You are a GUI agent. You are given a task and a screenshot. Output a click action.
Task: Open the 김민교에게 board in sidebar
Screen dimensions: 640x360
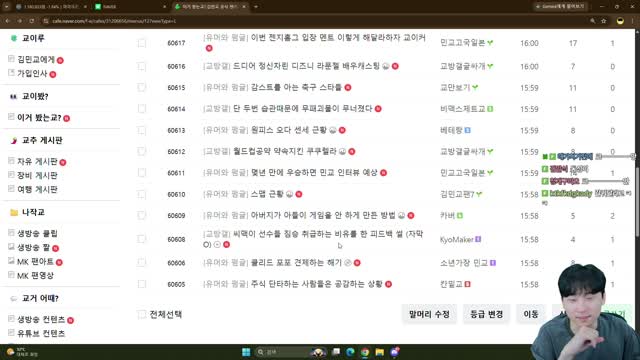[x=36, y=60]
